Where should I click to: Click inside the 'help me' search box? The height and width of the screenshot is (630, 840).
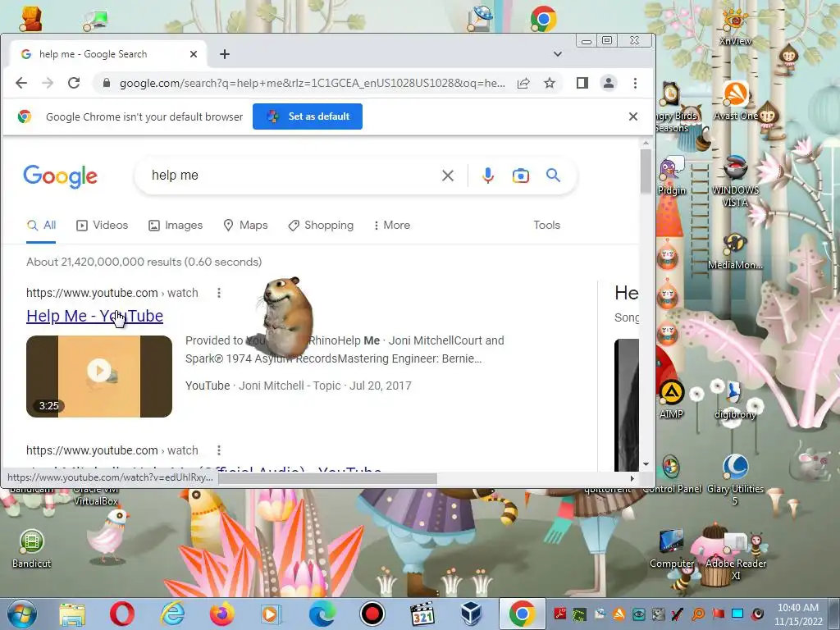[290, 176]
